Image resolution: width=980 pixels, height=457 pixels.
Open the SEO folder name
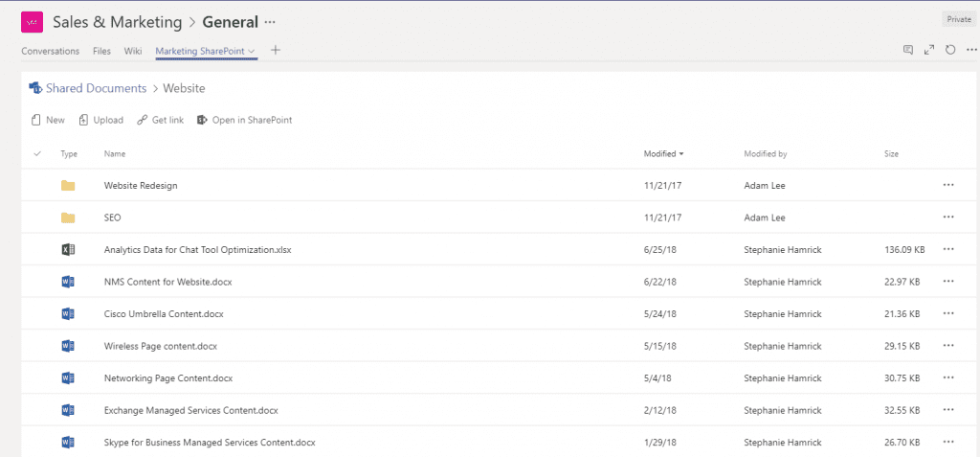click(113, 217)
